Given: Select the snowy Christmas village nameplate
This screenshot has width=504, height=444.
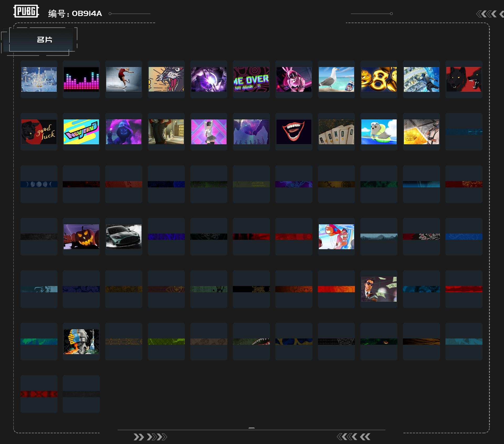Looking at the screenshot, I should [x=39, y=79].
